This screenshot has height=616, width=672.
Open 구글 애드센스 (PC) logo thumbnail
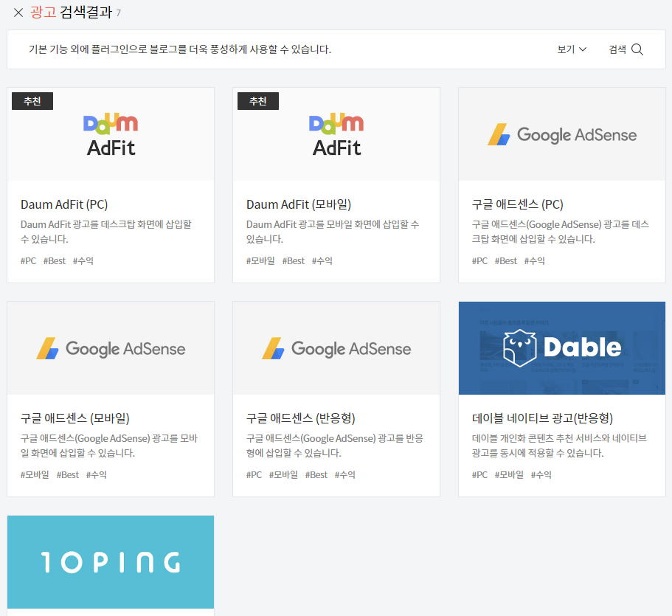[x=562, y=134]
